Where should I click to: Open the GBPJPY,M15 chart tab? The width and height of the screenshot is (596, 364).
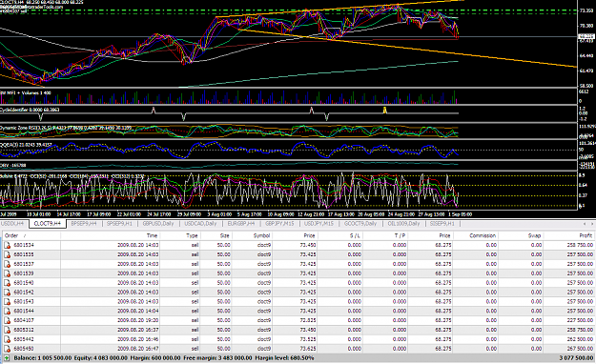(x=279, y=224)
